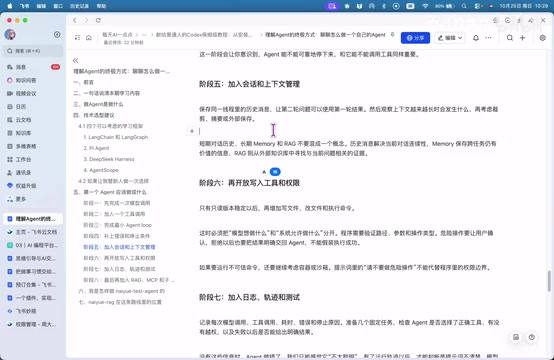
Task: Open 多维表格 in the sidebar
Action: pos(33,146)
